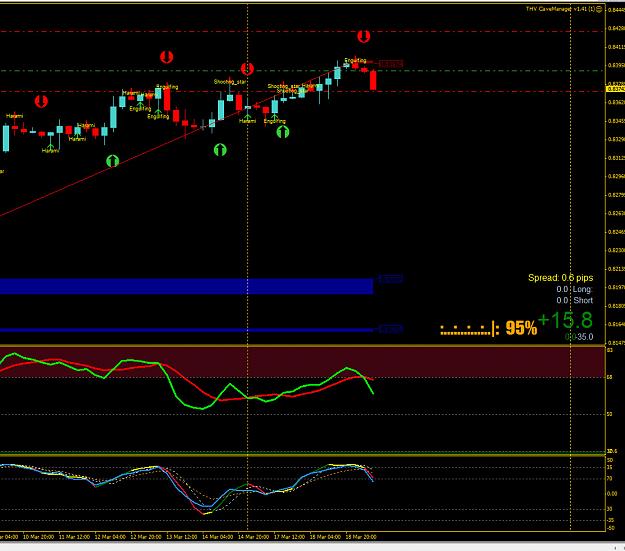The height and width of the screenshot is (551, 625).
Task: Click the price tag at the right end of the blue rectangle
Action: click(391, 279)
